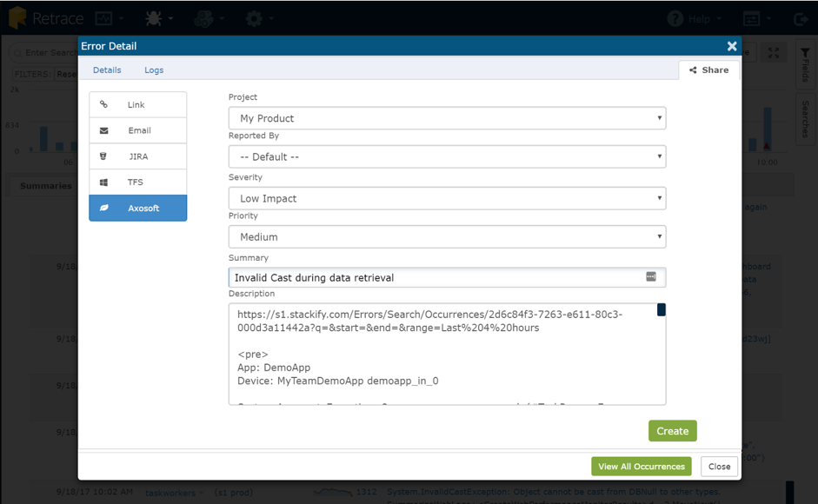Pick the TFS share option
The height and width of the screenshot is (504, 818).
(137, 182)
